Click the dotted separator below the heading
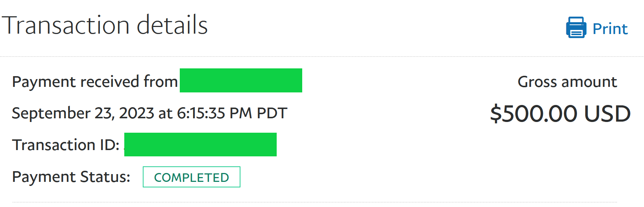The width and height of the screenshot is (644, 207). click(x=322, y=57)
